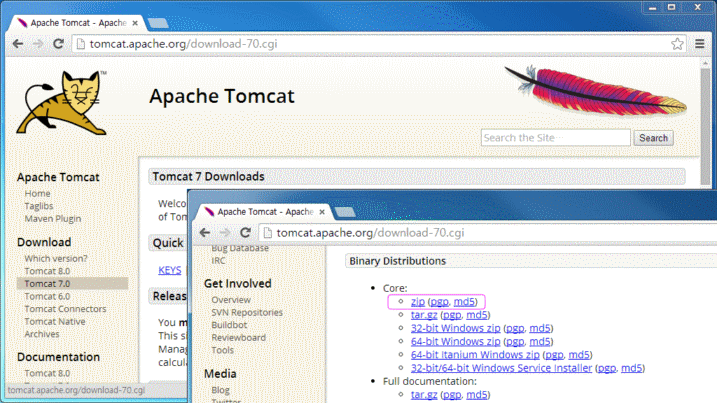
Task: Open Tomcat Connectors link
Action: (x=65, y=309)
